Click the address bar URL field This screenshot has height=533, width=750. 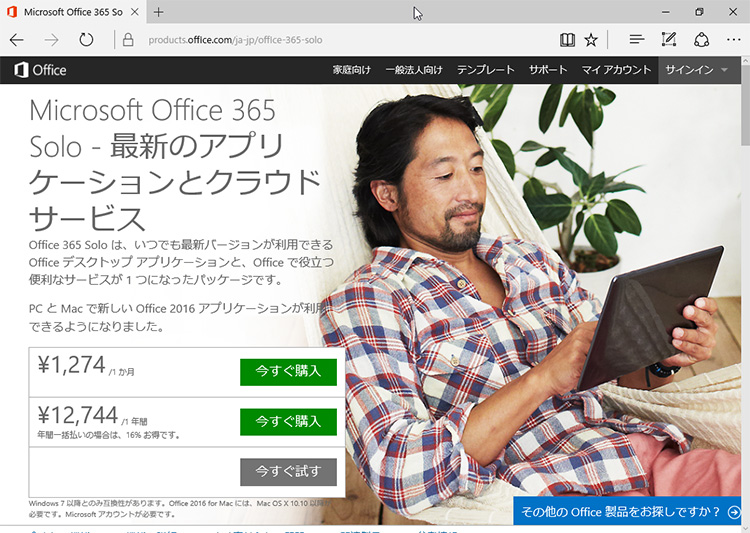(x=344, y=40)
